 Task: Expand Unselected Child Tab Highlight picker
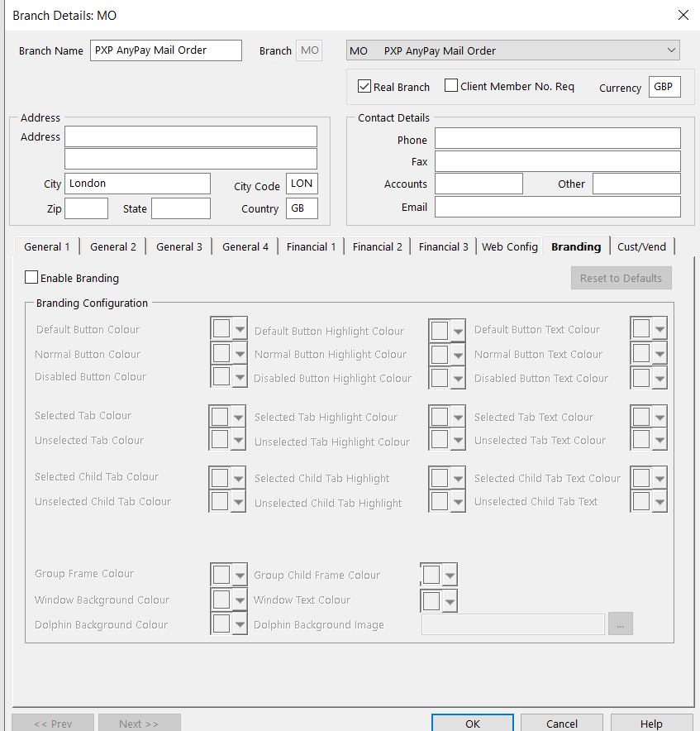click(458, 502)
